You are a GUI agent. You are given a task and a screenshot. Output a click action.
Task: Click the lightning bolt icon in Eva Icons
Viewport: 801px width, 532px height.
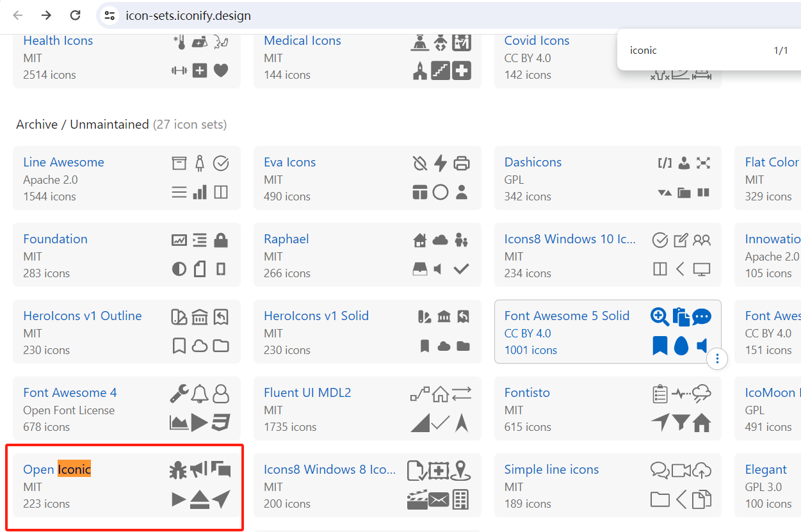click(440, 163)
